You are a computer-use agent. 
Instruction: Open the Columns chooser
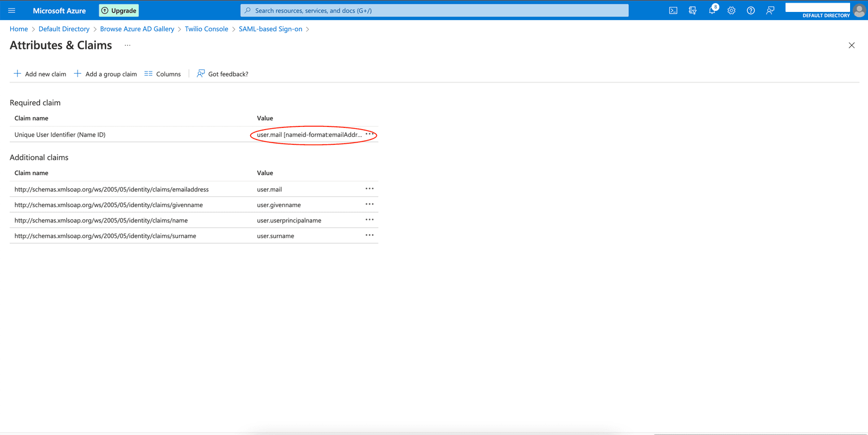163,74
